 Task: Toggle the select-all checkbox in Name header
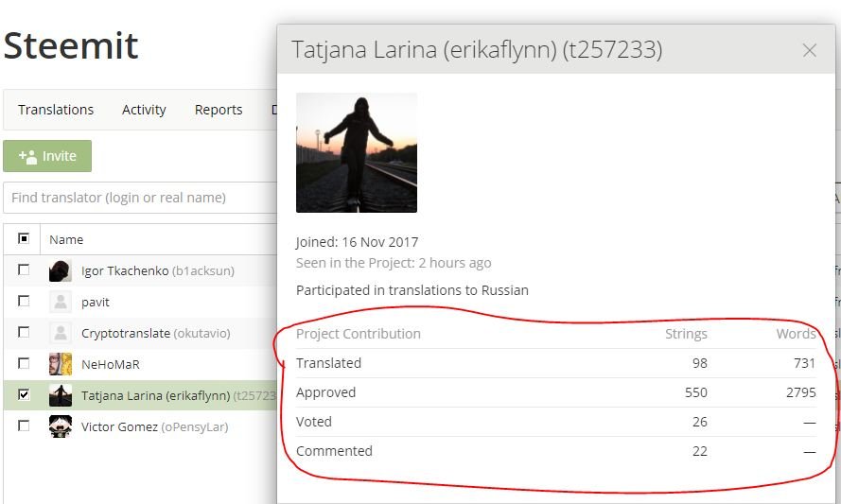[x=24, y=238]
